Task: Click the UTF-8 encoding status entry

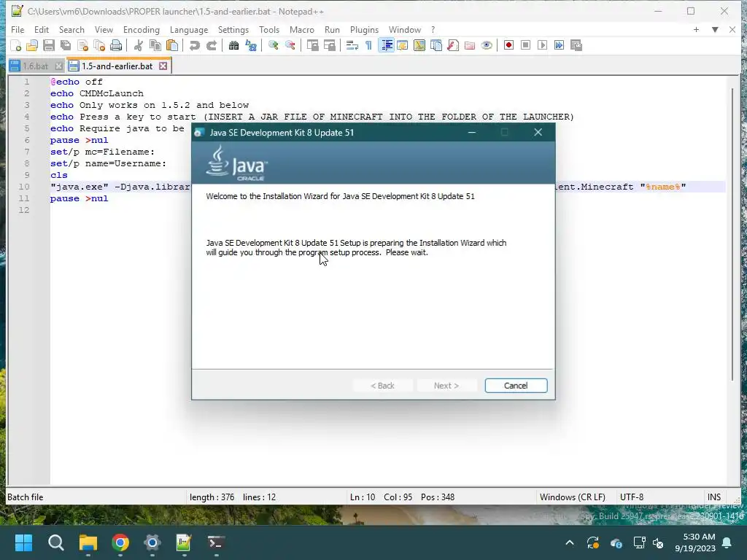Action: [631, 497]
